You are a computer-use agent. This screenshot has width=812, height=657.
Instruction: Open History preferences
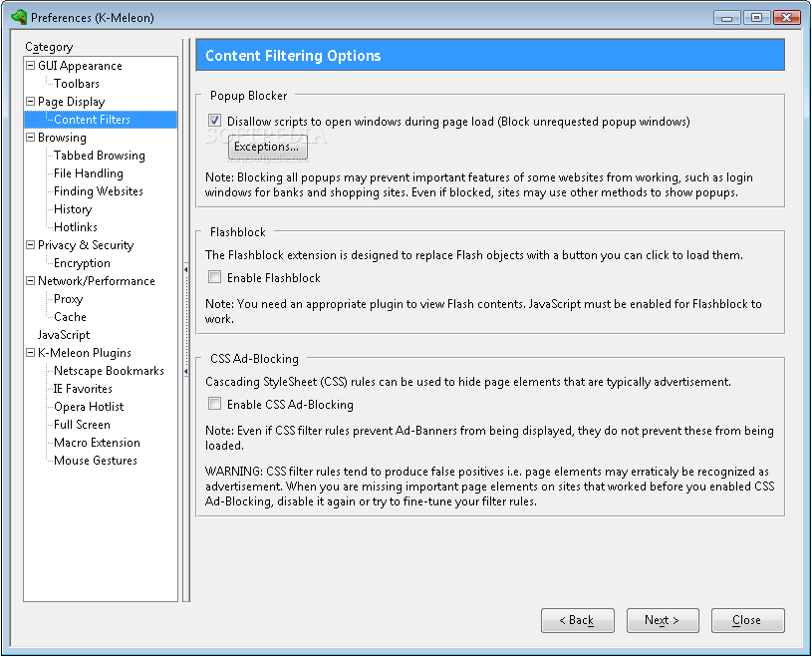pyautogui.click(x=73, y=209)
